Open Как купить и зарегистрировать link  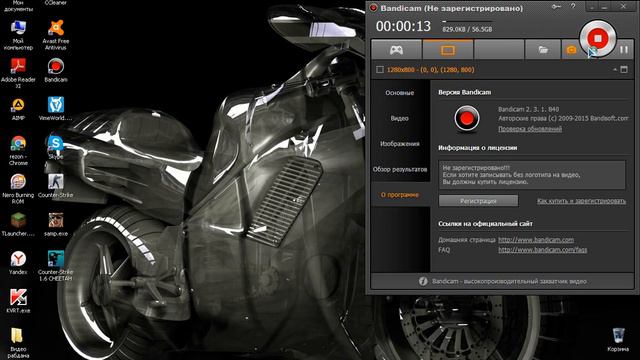click(x=581, y=201)
